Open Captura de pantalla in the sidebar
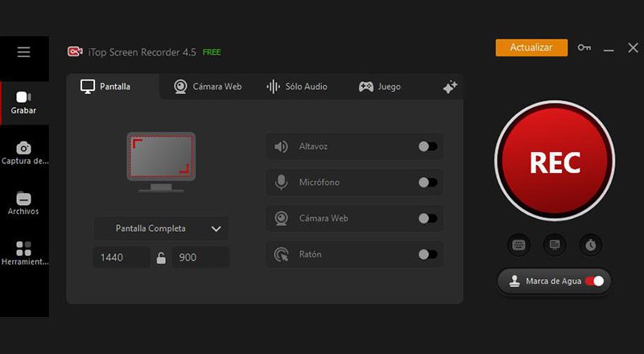Viewport: 644px width, 354px height. pos(24,152)
